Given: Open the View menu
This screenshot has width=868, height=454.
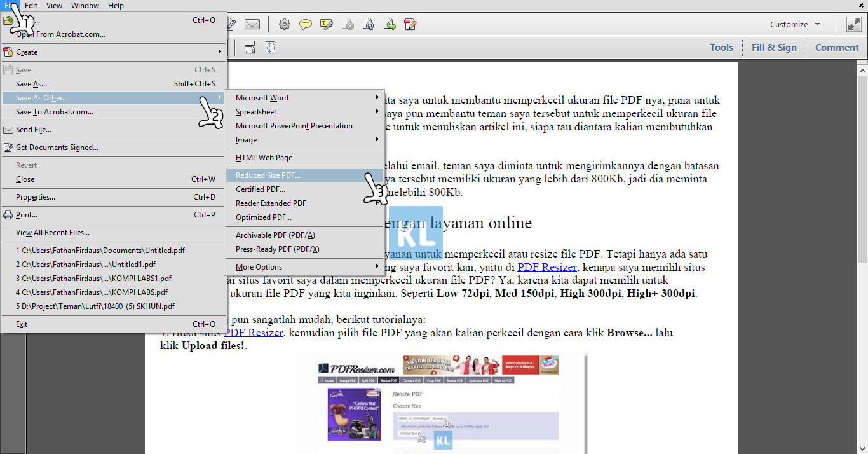Looking at the screenshot, I should point(55,6).
